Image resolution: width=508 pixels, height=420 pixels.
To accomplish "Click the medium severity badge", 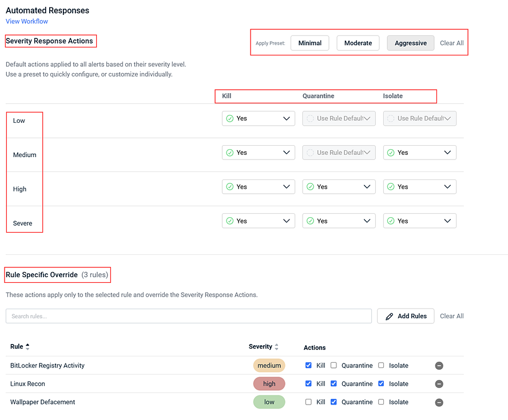I will click(269, 365).
